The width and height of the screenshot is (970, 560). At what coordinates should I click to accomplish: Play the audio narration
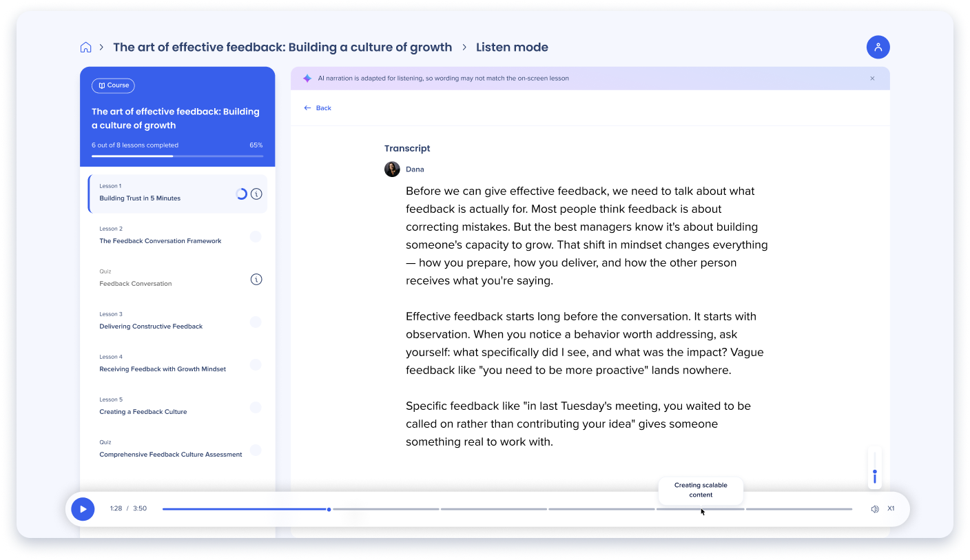pyautogui.click(x=83, y=509)
